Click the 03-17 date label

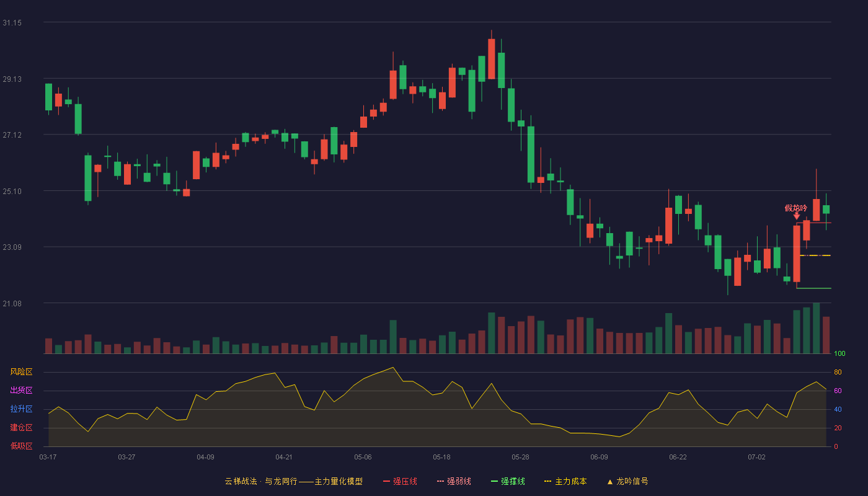[48, 457]
